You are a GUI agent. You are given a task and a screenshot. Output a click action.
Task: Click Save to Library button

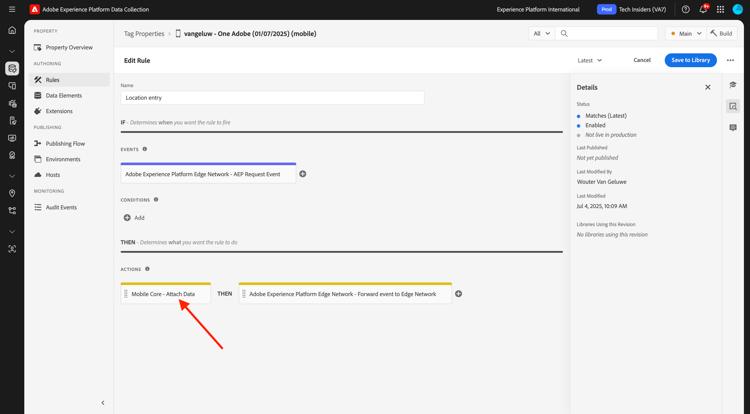click(x=690, y=60)
